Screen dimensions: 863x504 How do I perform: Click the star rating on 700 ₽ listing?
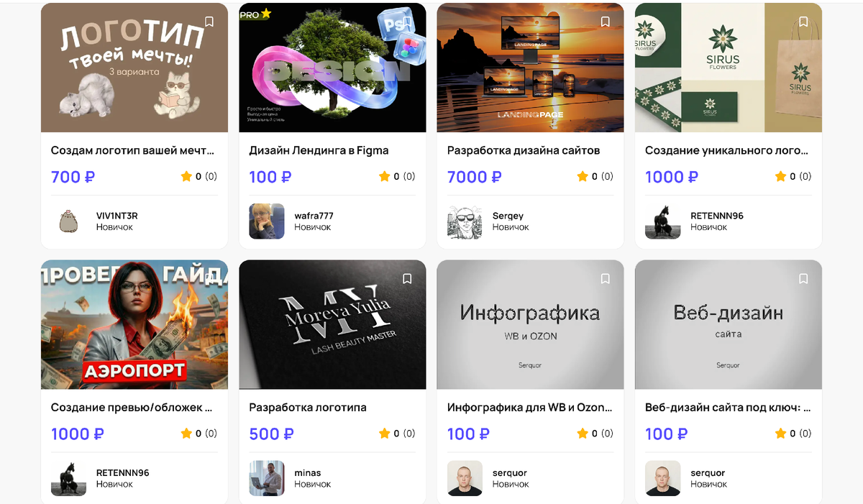coord(186,176)
